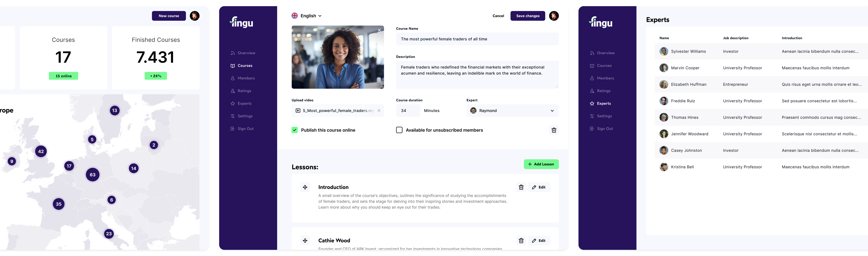
Task: Open Courses in Experts window sidebar
Action: point(601,66)
